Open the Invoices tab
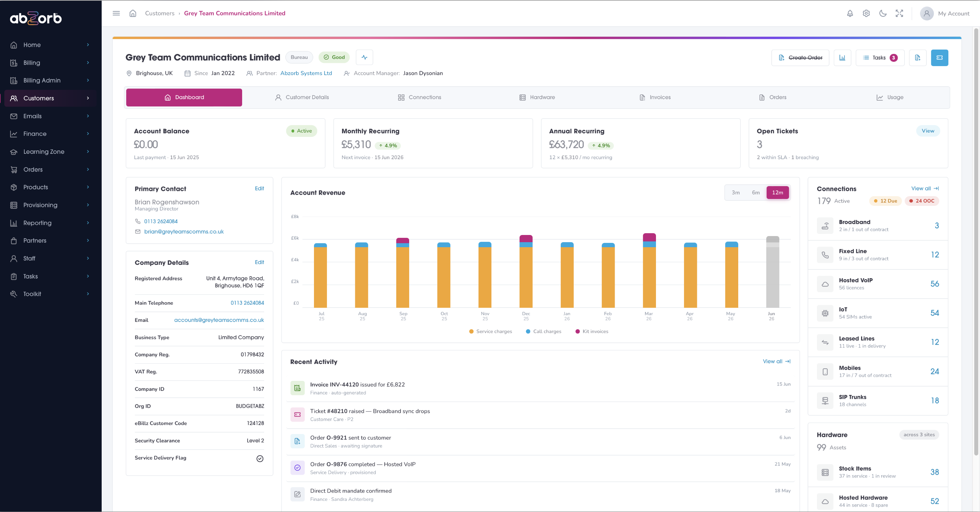Image resolution: width=980 pixels, height=512 pixels. pos(655,97)
